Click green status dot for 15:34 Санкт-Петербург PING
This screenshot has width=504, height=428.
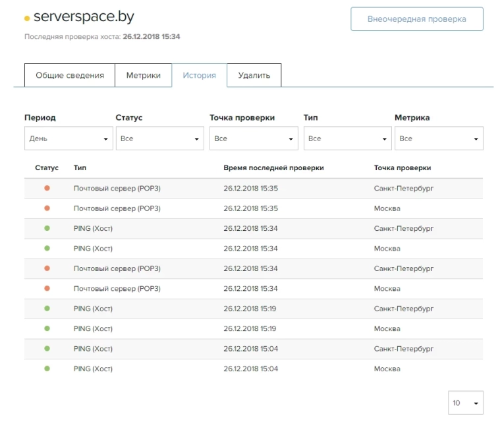click(47, 228)
